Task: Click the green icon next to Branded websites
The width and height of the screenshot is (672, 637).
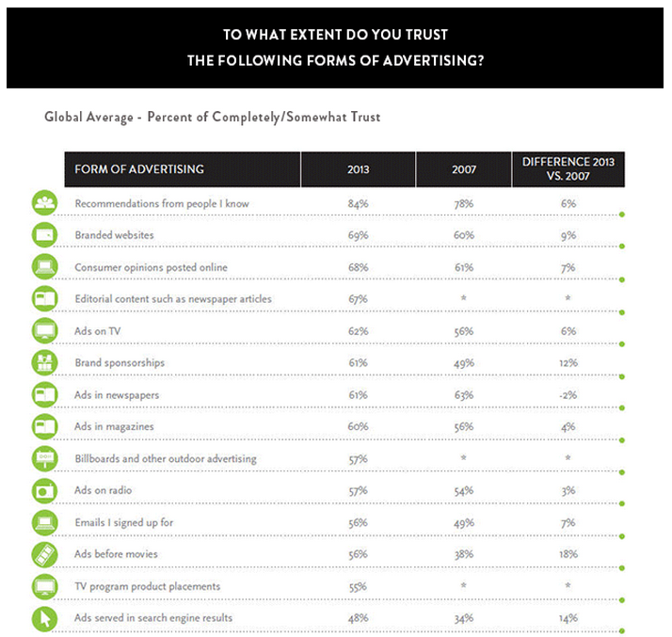Action: [45, 234]
